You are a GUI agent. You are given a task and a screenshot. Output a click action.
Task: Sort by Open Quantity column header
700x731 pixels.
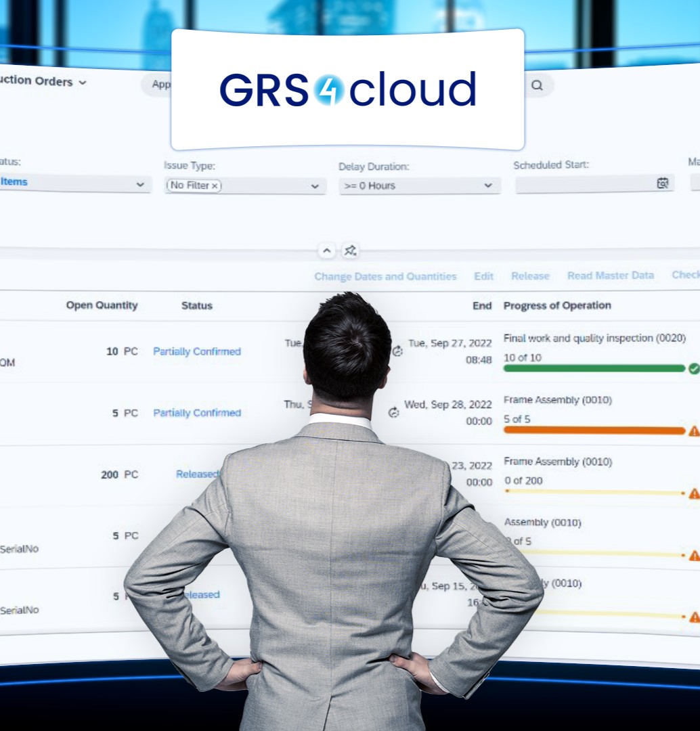click(102, 305)
